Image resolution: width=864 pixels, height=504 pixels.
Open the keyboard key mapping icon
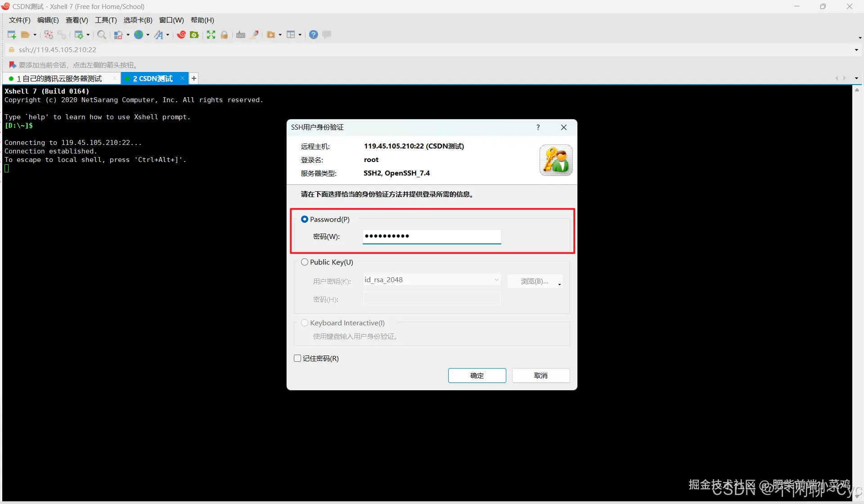(x=241, y=35)
